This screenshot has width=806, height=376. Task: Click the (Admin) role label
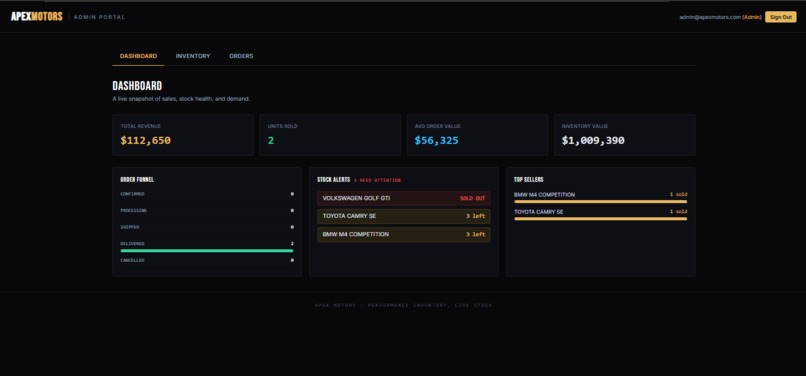coord(752,17)
